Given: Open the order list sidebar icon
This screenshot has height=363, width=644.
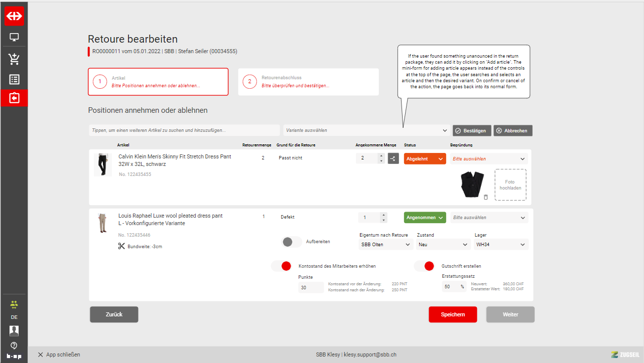Looking at the screenshot, I should tap(14, 79).
